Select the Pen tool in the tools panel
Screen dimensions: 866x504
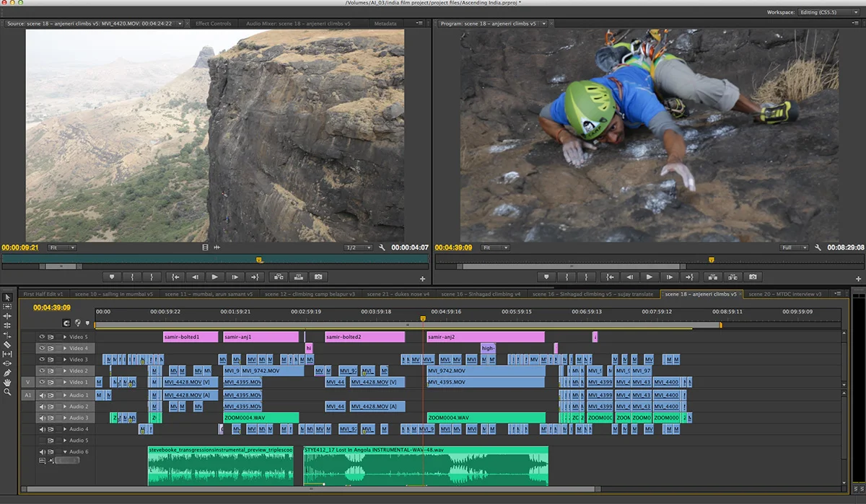click(x=7, y=373)
